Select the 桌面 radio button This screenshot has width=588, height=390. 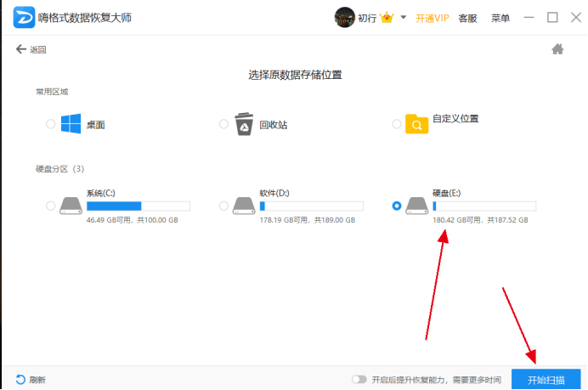click(51, 124)
